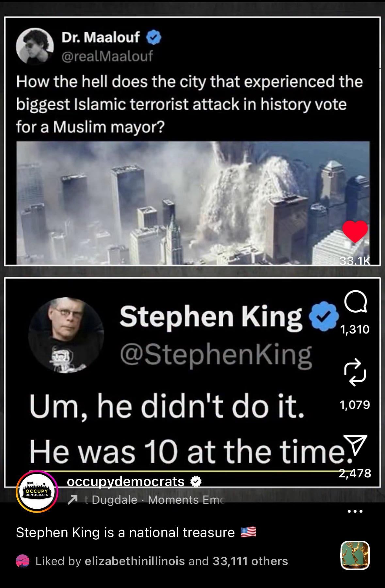Screen dimensions: 385x588
Task: Open elizabethinillinois liker profile
Action: tap(135, 561)
